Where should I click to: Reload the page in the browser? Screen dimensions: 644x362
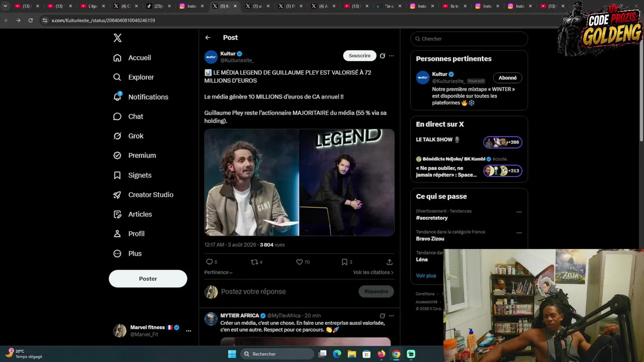coord(30,21)
